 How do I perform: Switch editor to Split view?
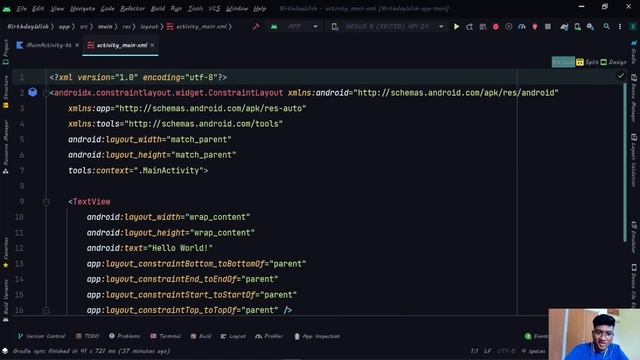click(x=587, y=62)
